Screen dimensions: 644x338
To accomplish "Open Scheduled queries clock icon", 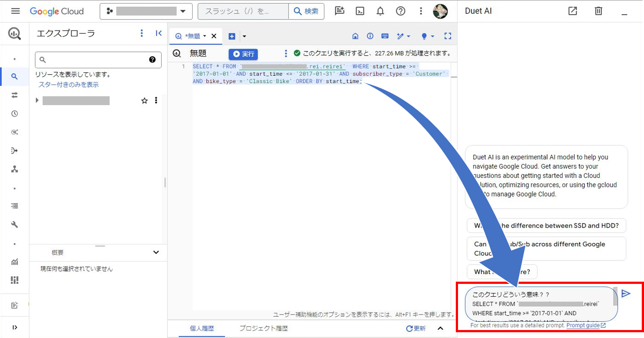I will pyautogui.click(x=15, y=114).
